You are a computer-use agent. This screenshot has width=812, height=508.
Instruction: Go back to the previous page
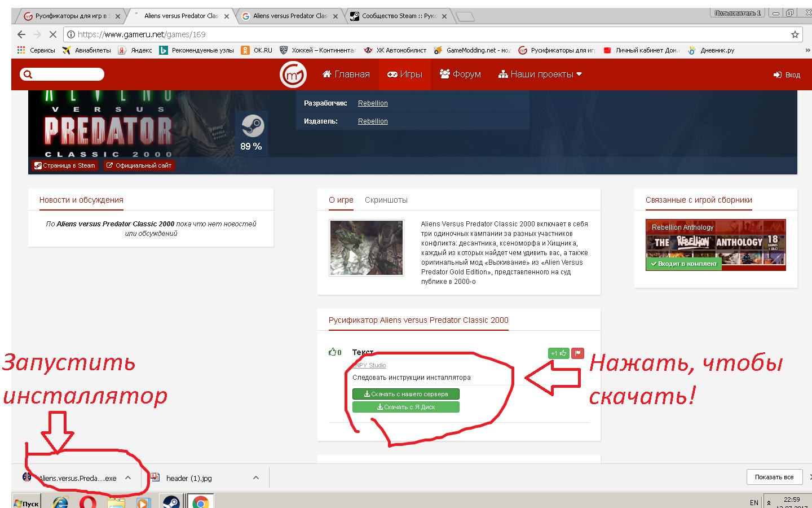(21, 34)
